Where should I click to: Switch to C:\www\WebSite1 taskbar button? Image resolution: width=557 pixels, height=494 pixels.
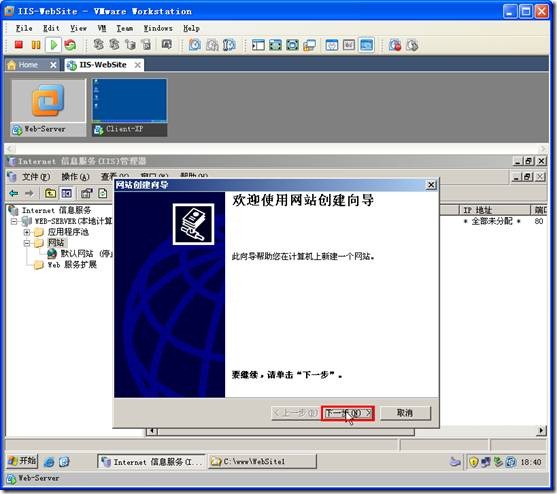click(262, 462)
